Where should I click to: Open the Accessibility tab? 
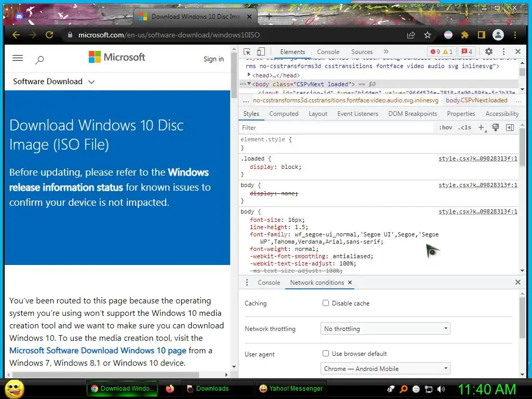click(502, 114)
